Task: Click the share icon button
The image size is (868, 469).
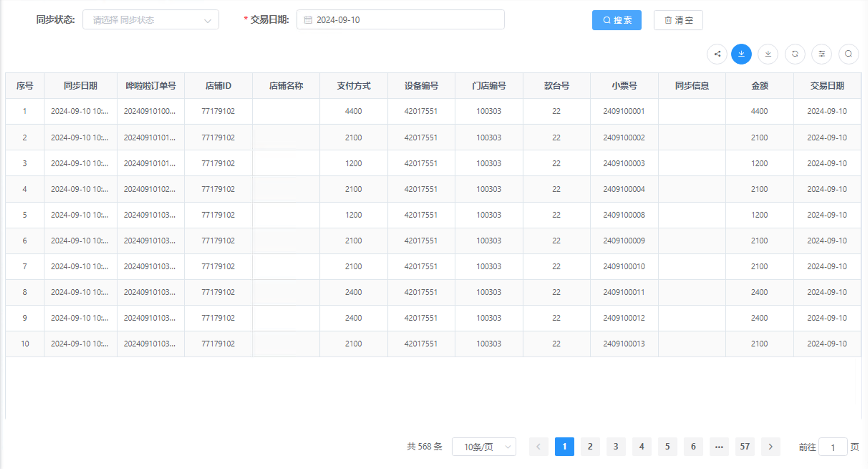Action: click(717, 54)
